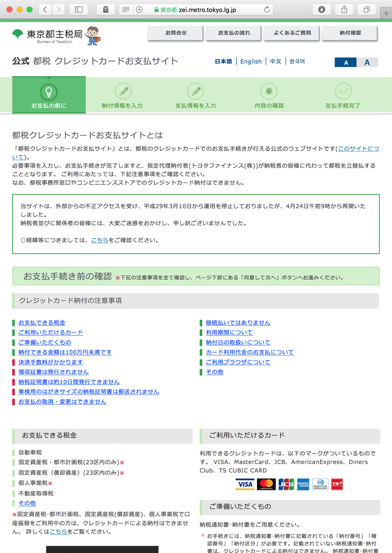This screenshot has width=392, height=553.
Task: Open Reader view icon in address bar
Action: [x=126, y=9]
